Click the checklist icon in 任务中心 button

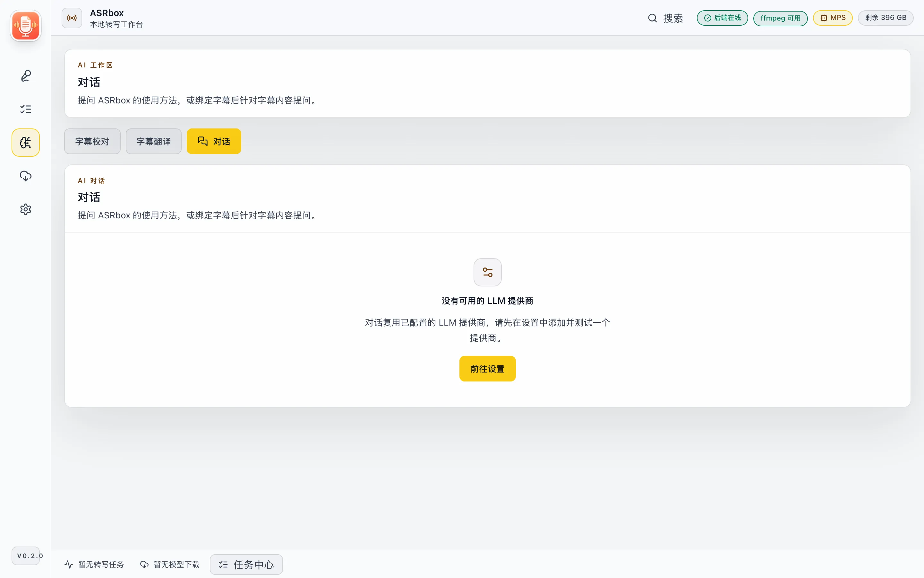(223, 564)
